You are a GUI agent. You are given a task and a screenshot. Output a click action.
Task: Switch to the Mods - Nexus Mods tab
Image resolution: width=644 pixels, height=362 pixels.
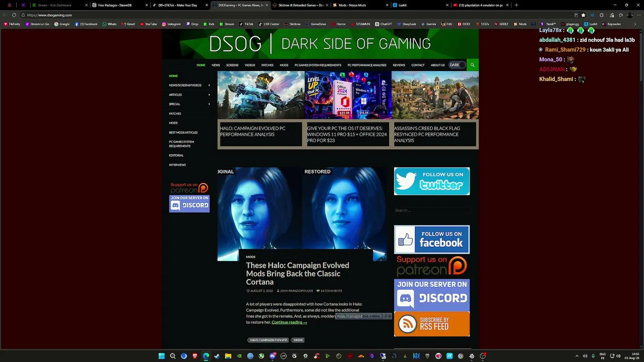pos(359,5)
